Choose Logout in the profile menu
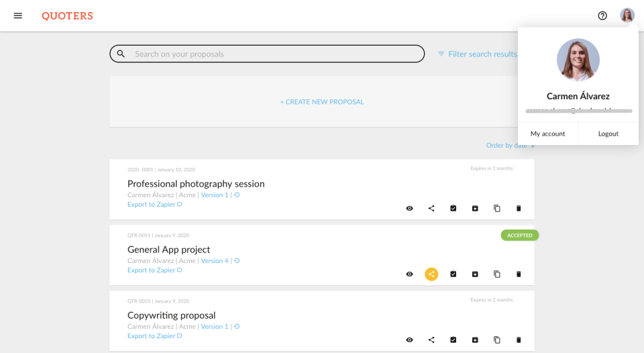 (608, 134)
